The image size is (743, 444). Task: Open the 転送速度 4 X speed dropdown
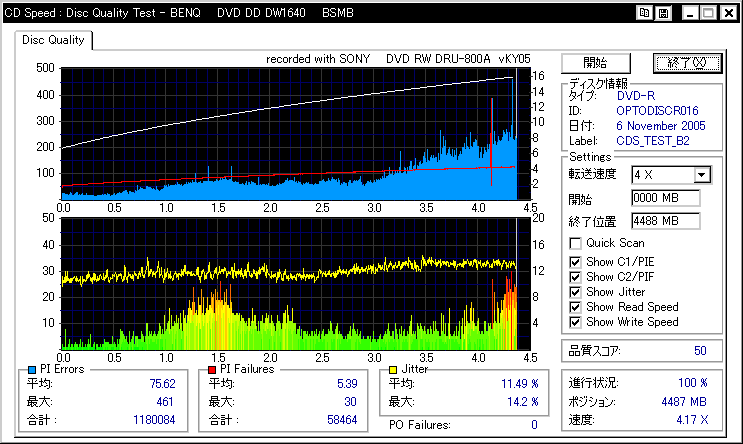point(702,175)
